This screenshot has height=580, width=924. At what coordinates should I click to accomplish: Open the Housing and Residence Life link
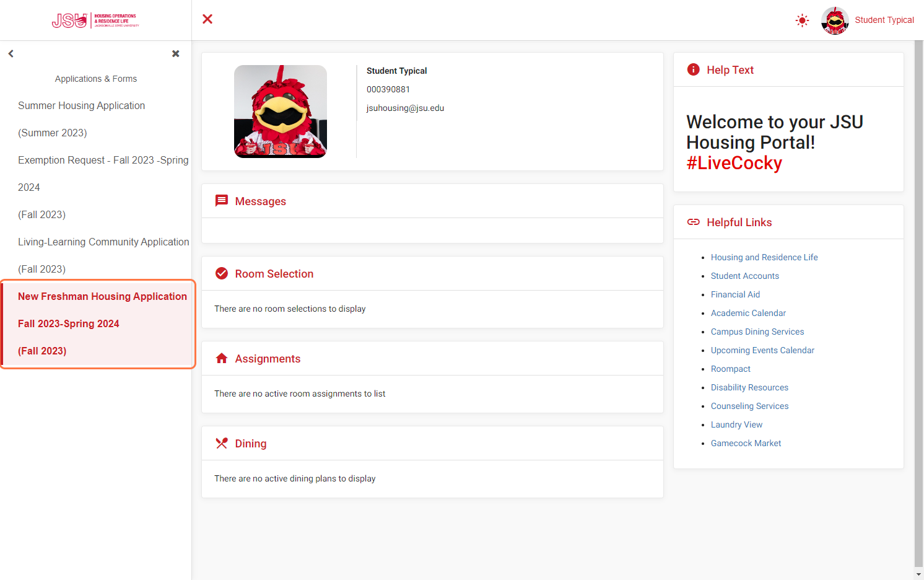pyautogui.click(x=764, y=257)
